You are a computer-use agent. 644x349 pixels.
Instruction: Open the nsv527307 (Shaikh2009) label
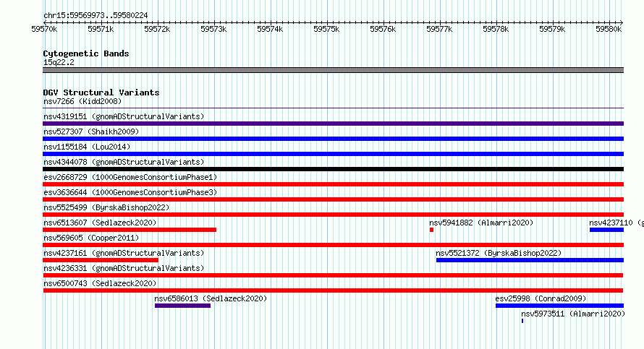(91, 132)
